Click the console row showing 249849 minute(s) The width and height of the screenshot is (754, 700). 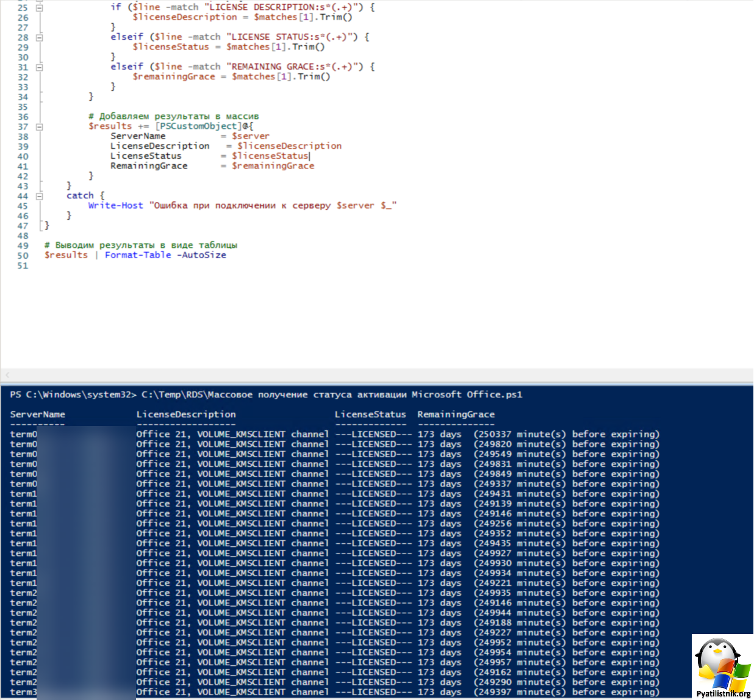(335, 474)
